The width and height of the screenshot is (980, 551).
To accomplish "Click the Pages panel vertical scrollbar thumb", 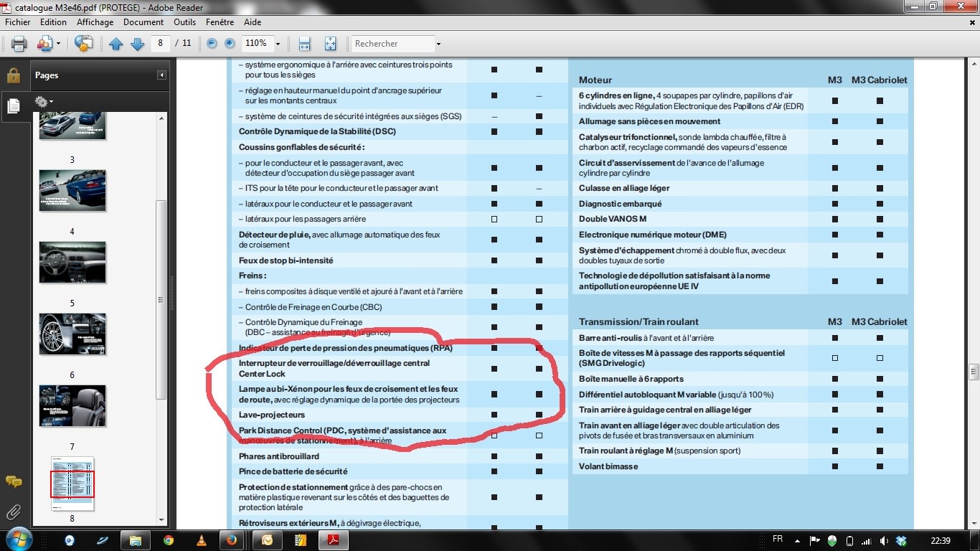I will tap(161, 300).
